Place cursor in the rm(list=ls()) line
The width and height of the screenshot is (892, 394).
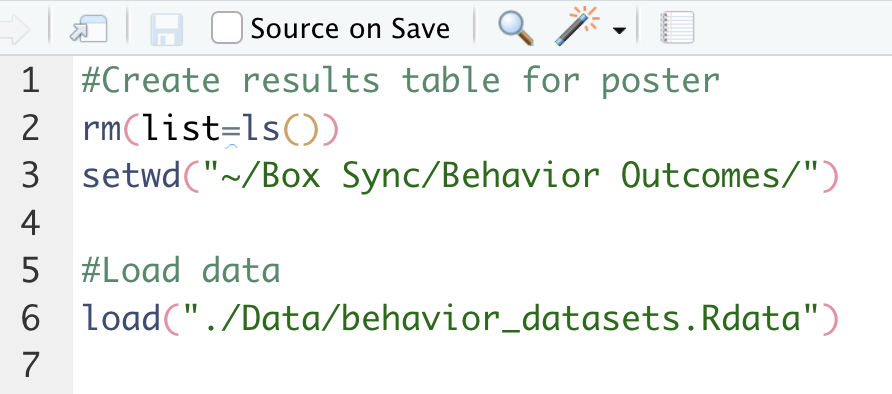click(x=210, y=129)
